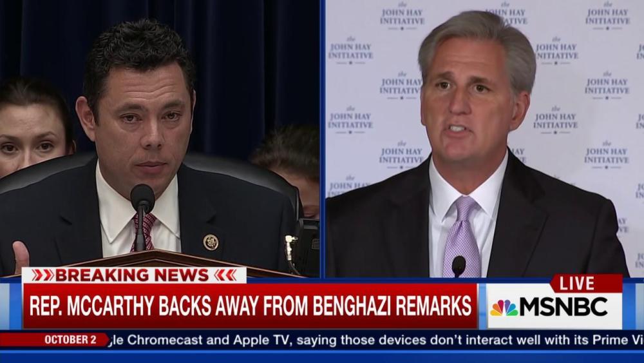Viewport: 644px width, 363px height.
Task: Click the BREAKING NEWS banner label
Action: pos(134,275)
